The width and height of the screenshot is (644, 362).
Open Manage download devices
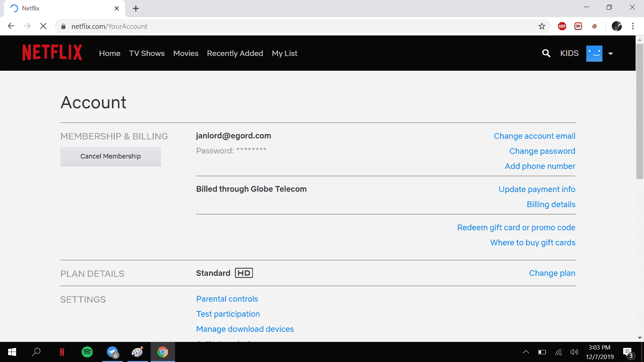(x=245, y=329)
